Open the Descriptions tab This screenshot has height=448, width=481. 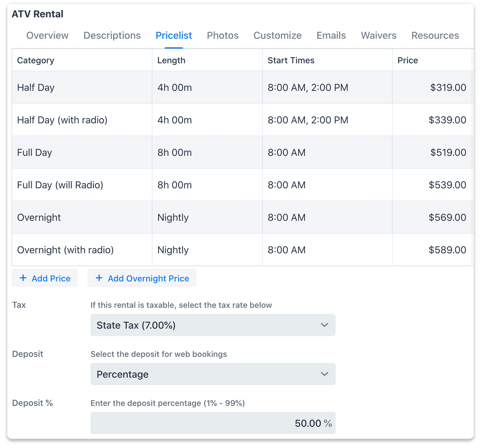click(112, 35)
